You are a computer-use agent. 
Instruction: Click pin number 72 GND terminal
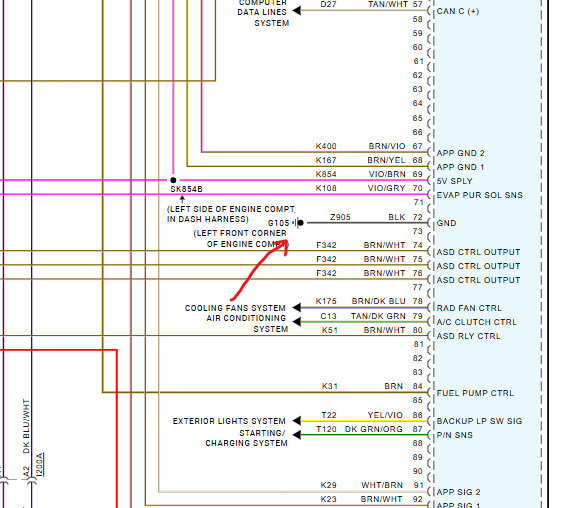click(x=417, y=217)
